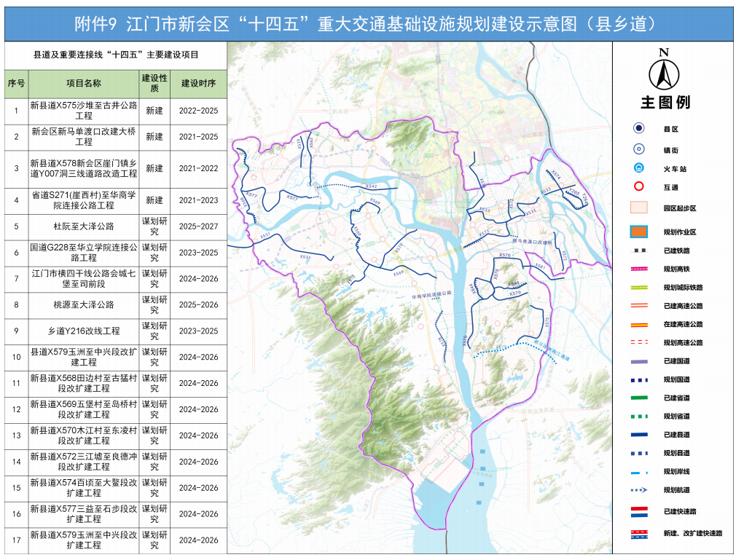Click the date 2025-2027 in row 5
Screen dimensions: 736x560
(x=198, y=226)
